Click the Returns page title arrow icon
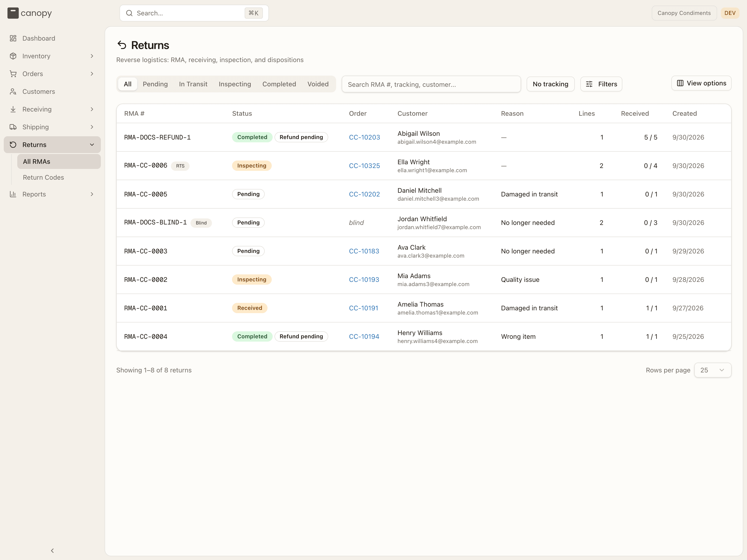747x560 pixels. [122, 45]
